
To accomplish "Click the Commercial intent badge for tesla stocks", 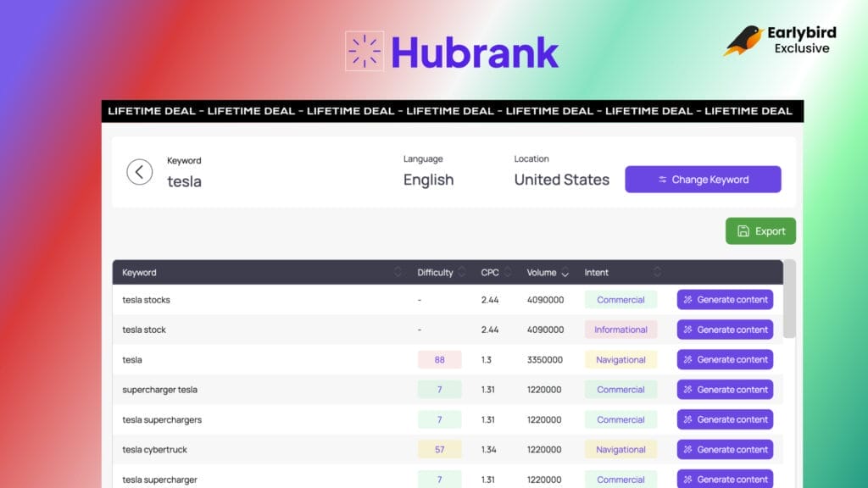I will click(620, 299).
